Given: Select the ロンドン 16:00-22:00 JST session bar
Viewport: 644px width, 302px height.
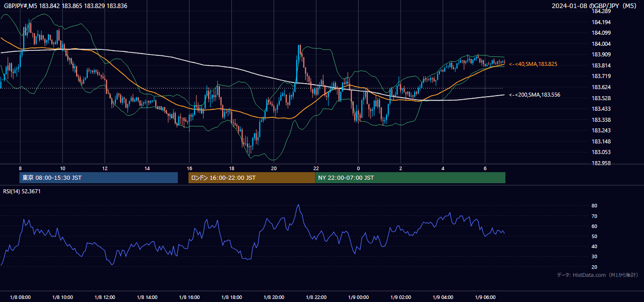Looking at the screenshot, I should click(x=251, y=178).
